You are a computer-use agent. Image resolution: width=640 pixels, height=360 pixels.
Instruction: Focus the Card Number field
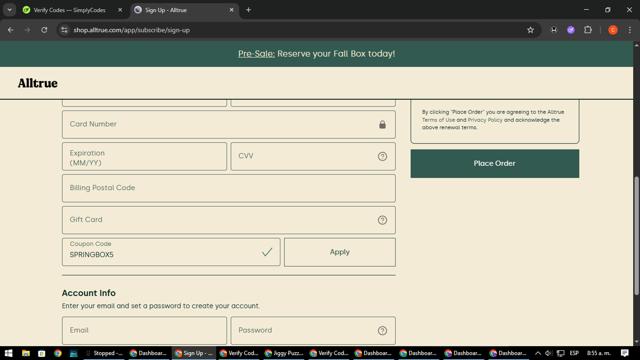pyautogui.click(x=229, y=124)
